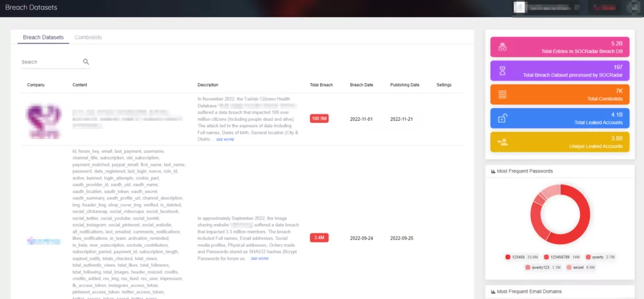
Task: Click chart icon beside Most Frequent Email Domains
Action: click(x=493, y=291)
